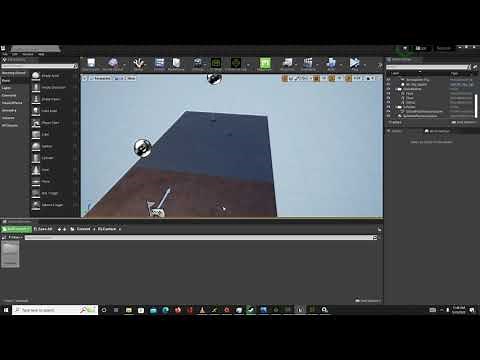The image size is (480, 360).
Task: Click the bright green toolbar icon
Action: (x=265, y=63)
